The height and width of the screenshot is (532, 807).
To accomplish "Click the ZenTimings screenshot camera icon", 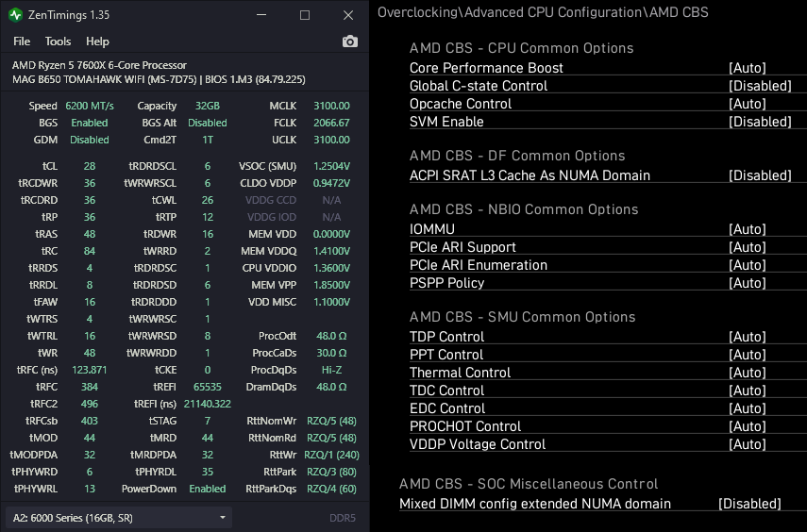I will click(350, 42).
